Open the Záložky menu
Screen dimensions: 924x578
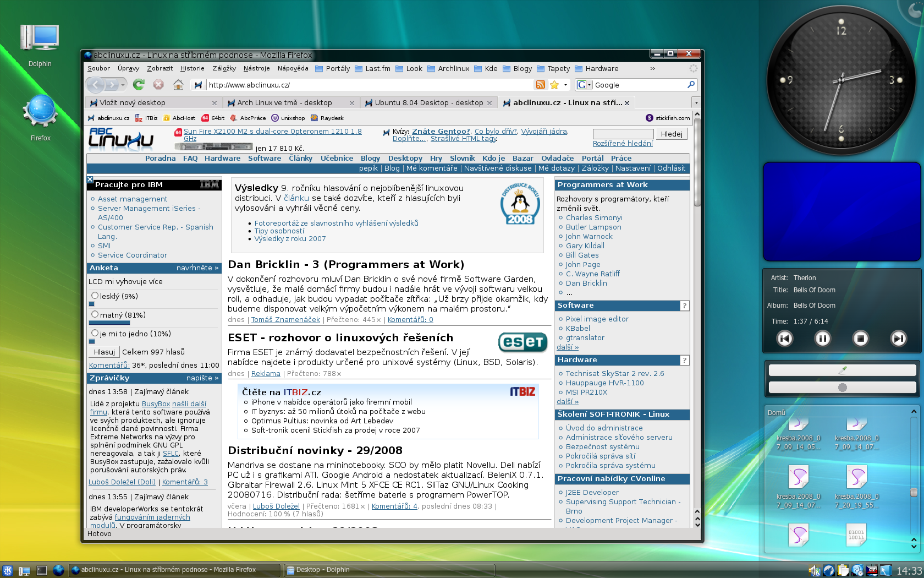pyautogui.click(x=224, y=69)
